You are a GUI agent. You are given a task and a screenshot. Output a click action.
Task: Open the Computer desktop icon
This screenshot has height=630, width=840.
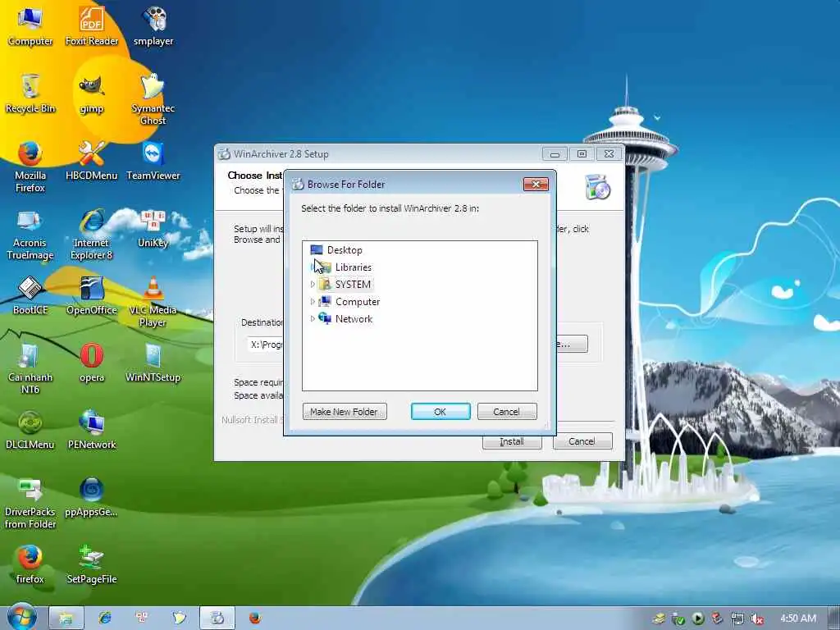30,25
